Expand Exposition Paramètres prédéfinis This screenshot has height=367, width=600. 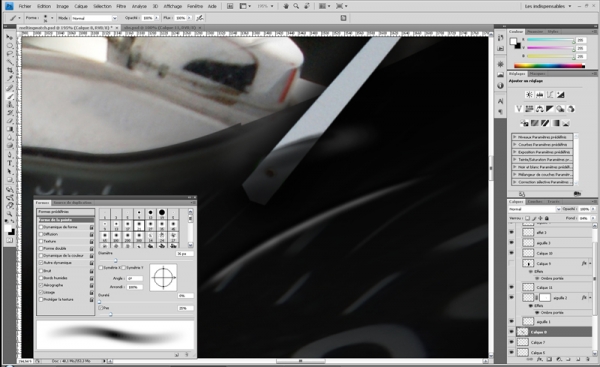pyautogui.click(x=515, y=152)
